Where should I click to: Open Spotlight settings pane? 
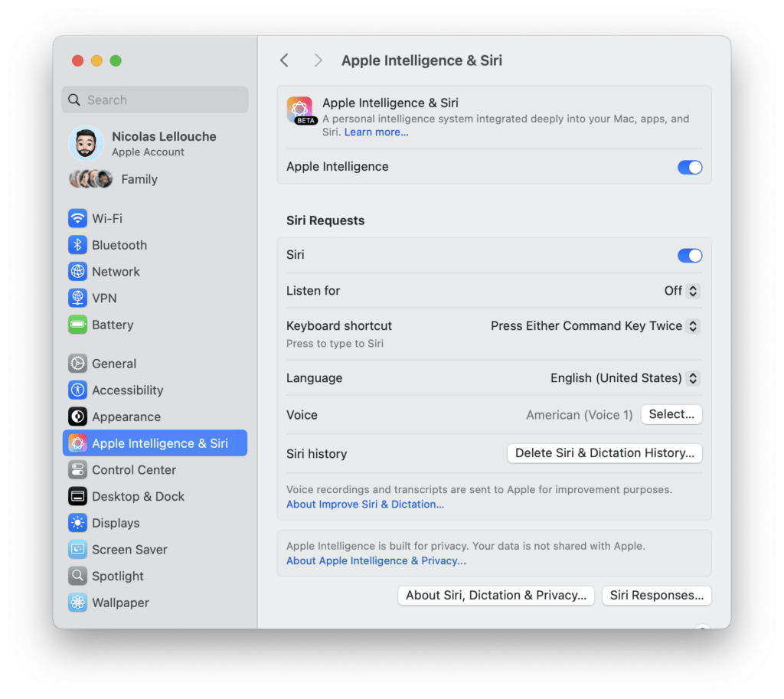point(155,576)
